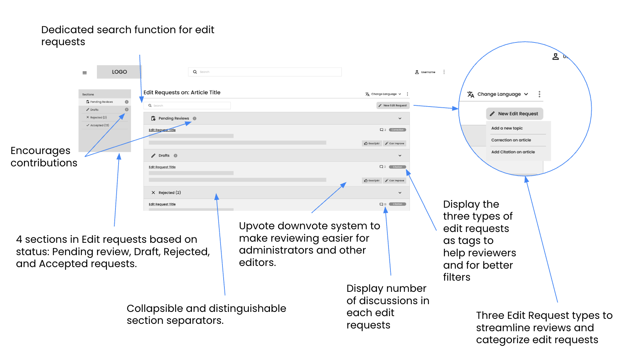The width and height of the screenshot is (633, 364).
Task: Open the kebab menu right of Username
Action: pos(444,72)
